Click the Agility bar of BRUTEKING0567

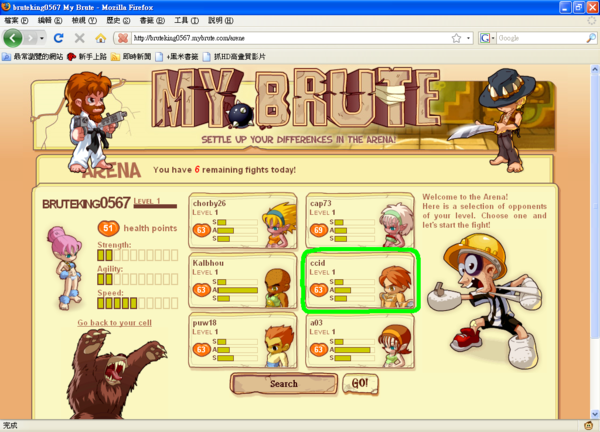click(x=138, y=279)
